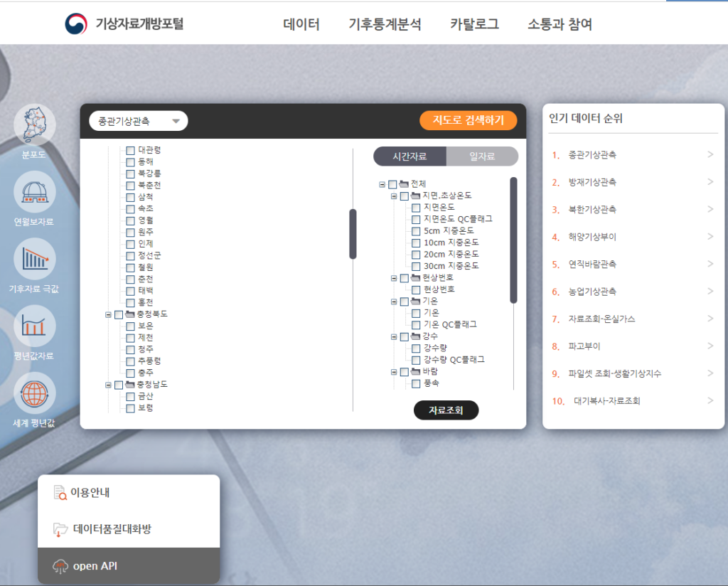Viewport: 728px width, 586px height.
Task: Click the 데이터품질대화방 folder icon
Action: point(60,529)
